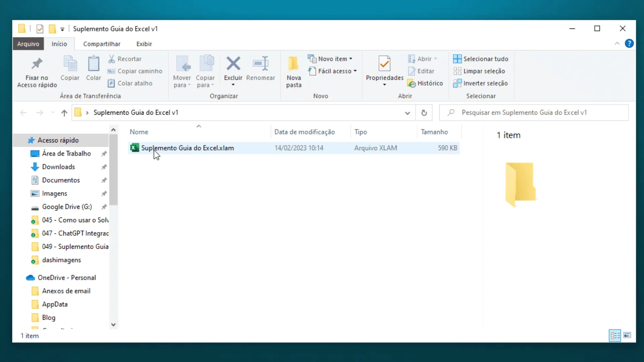Open the 049 - Suplemento Guia folder

click(70, 247)
